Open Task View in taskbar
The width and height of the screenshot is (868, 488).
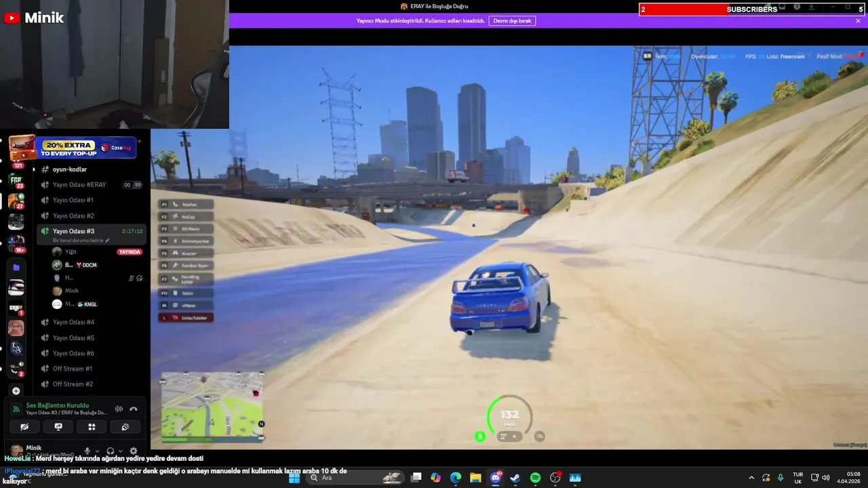(x=416, y=478)
